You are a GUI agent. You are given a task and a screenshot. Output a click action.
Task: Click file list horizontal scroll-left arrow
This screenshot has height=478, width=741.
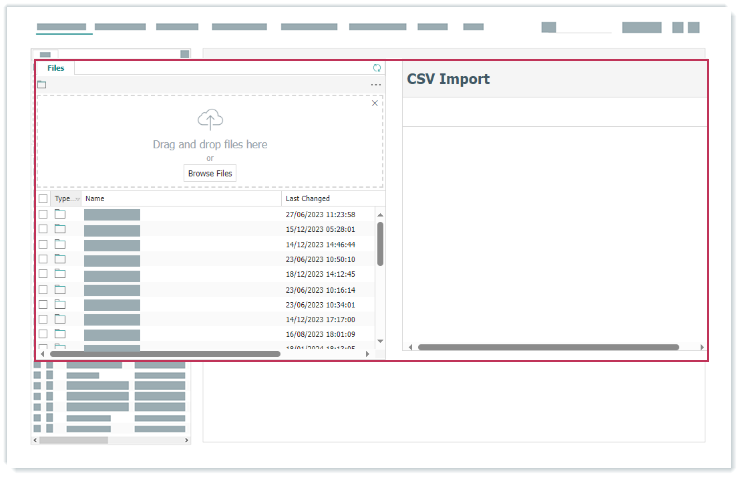point(43,354)
